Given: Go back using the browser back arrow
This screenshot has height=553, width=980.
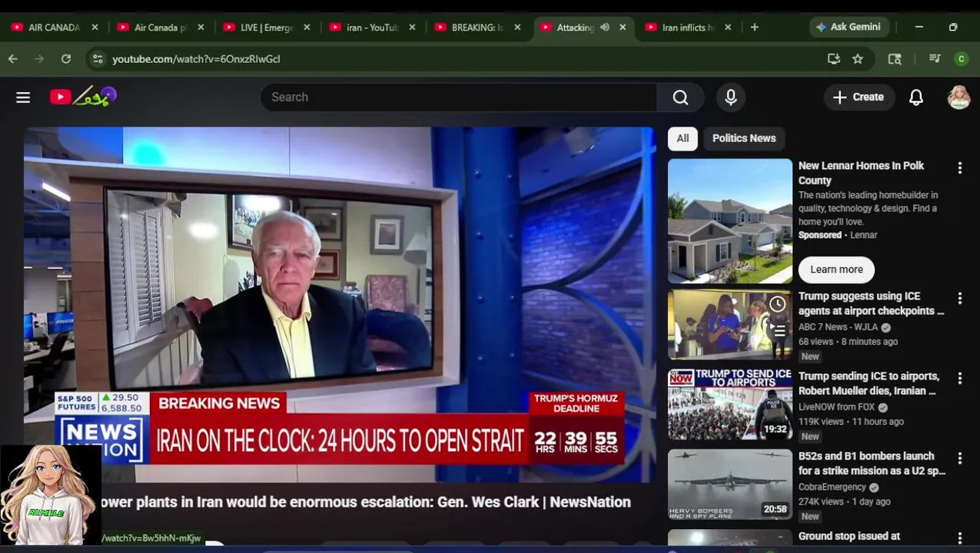Looking at the screenshot, I should [13, 58].
